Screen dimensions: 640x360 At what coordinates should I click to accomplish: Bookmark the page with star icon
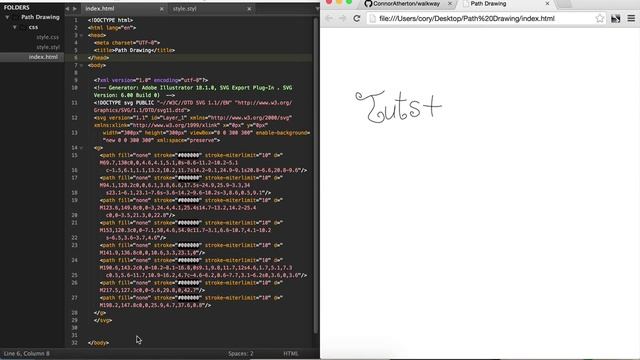pos(600,18)
